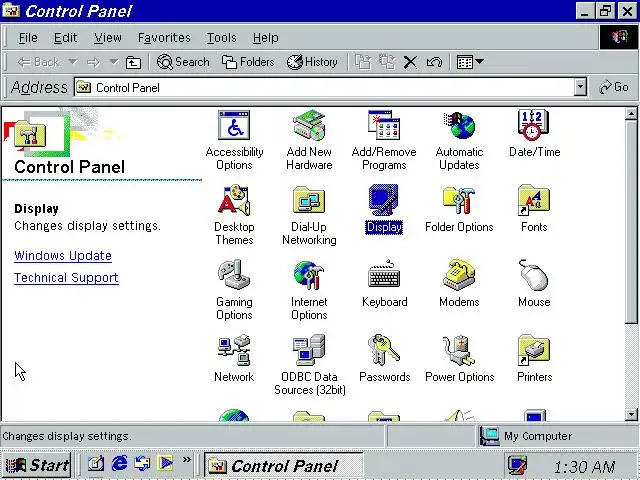
Task: Select the Mouse icon
Action: 534,284
